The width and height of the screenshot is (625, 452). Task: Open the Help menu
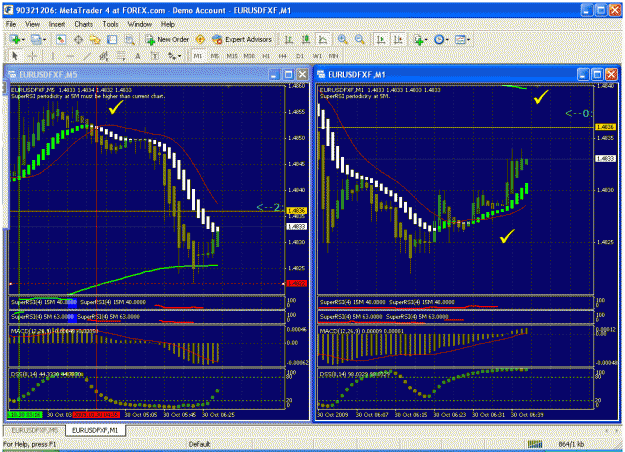point(168,24)
